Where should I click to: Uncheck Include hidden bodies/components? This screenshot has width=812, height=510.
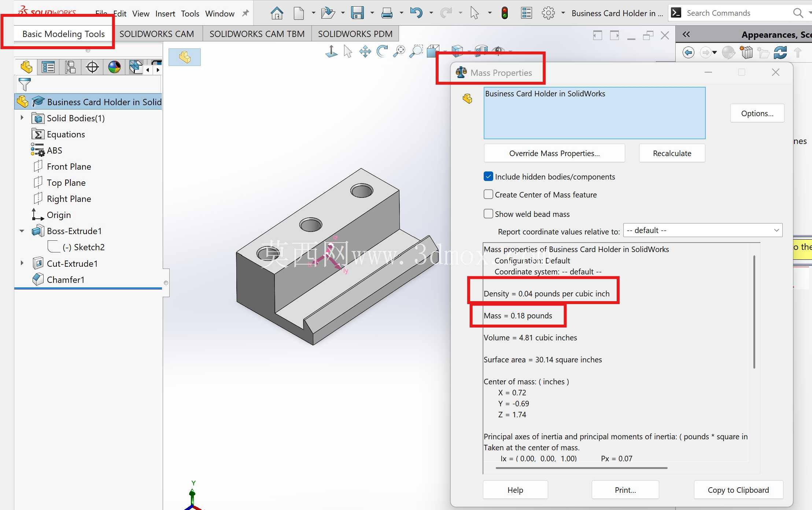point(488,177)
